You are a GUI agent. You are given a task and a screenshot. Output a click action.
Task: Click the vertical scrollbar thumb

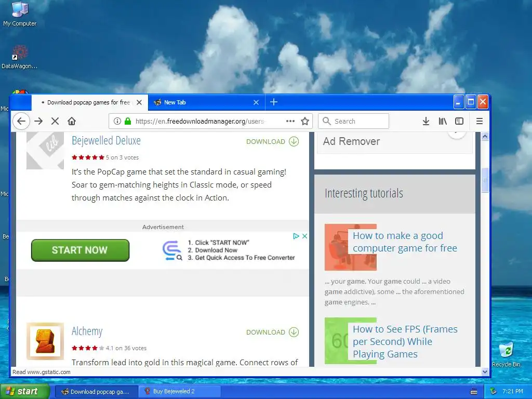coord(485,180)
